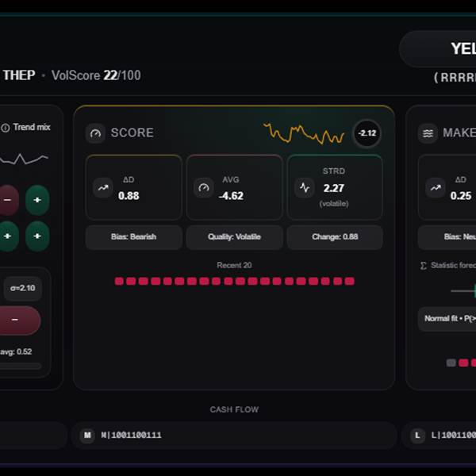Click the gauge icon beside AVG -4.62

pos(204,188)
